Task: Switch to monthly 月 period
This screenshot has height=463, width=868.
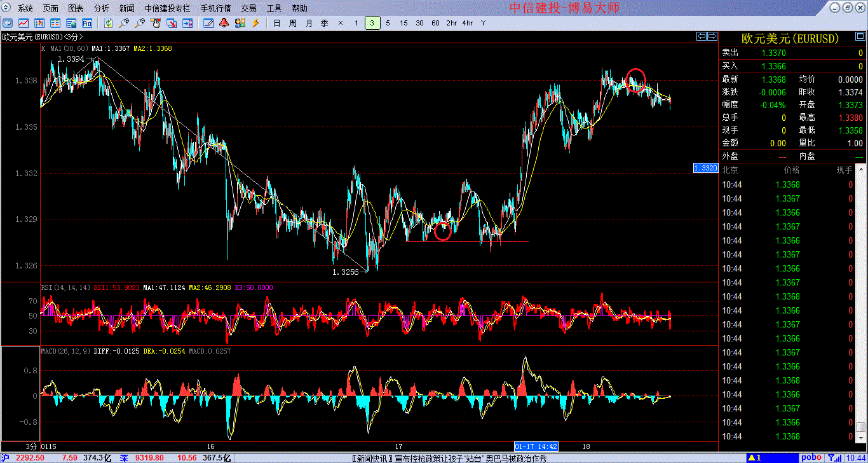Action: pos(309,23)
